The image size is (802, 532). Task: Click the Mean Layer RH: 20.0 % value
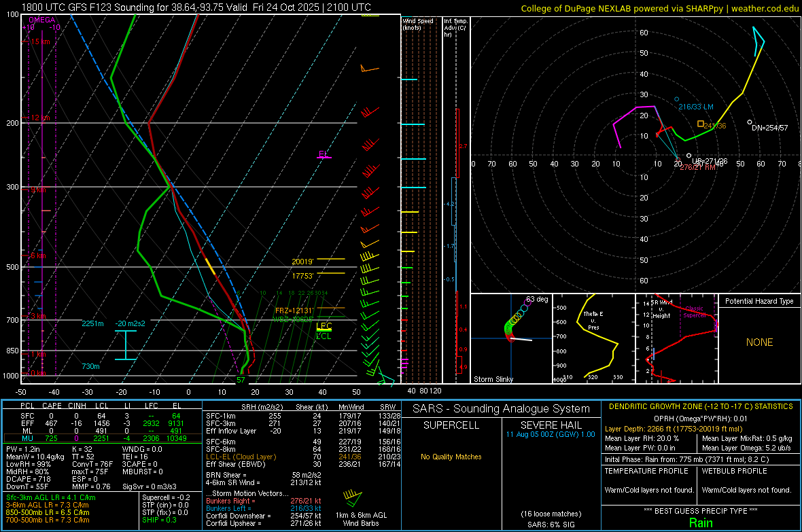[x=642, y=438]
